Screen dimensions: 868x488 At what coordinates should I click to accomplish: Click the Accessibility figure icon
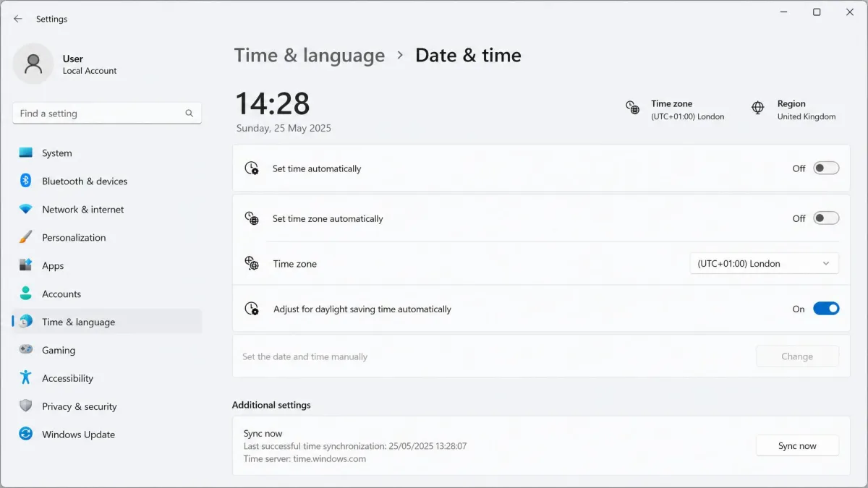[x=26, y=377]
